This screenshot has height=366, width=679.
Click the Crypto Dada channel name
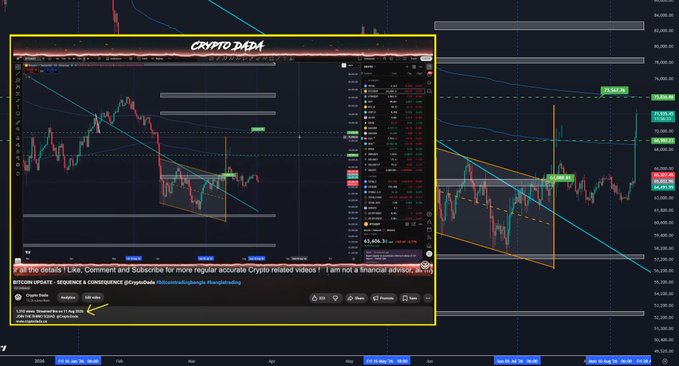coord(37,295)
